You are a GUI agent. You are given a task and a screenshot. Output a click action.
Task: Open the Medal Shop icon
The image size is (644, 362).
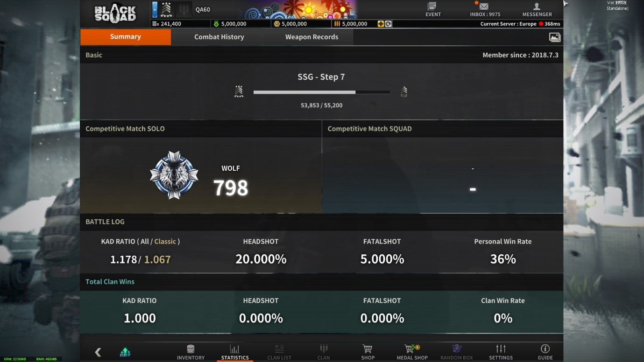click(412, 349)
